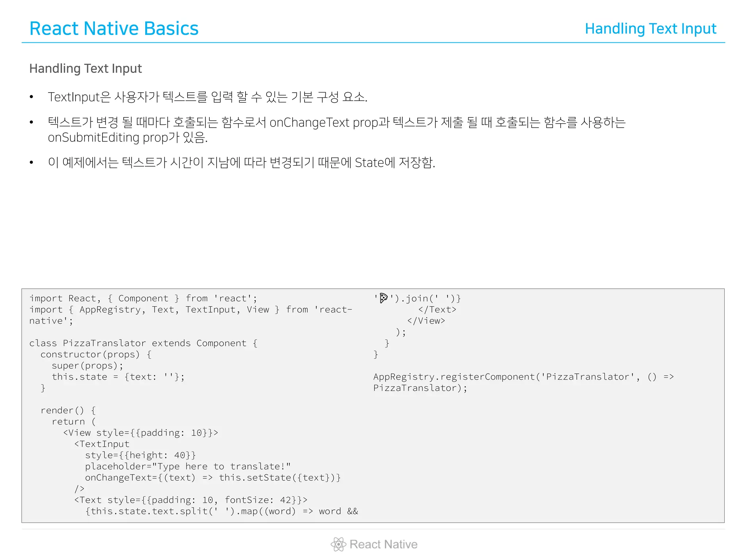
Task: Click the bullet mentioning 'State에 저장함.'
Action: click(x=241, y=163)
